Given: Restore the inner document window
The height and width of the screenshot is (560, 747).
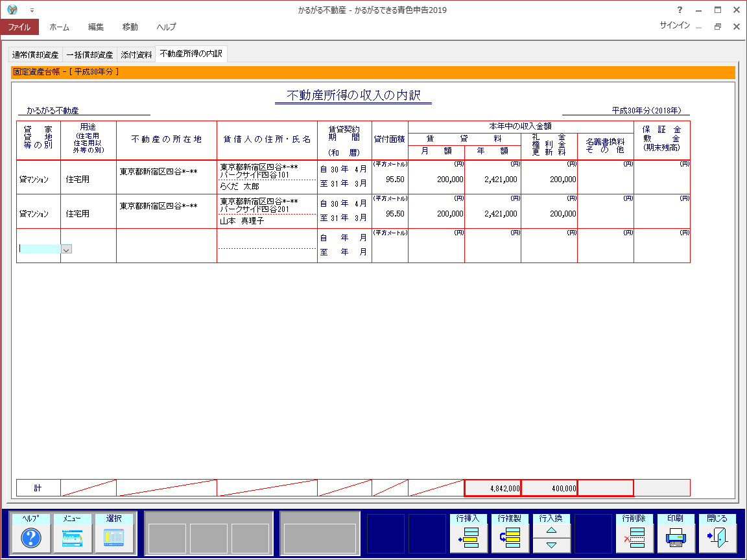Looking at the screenshot, I should 718,27.
